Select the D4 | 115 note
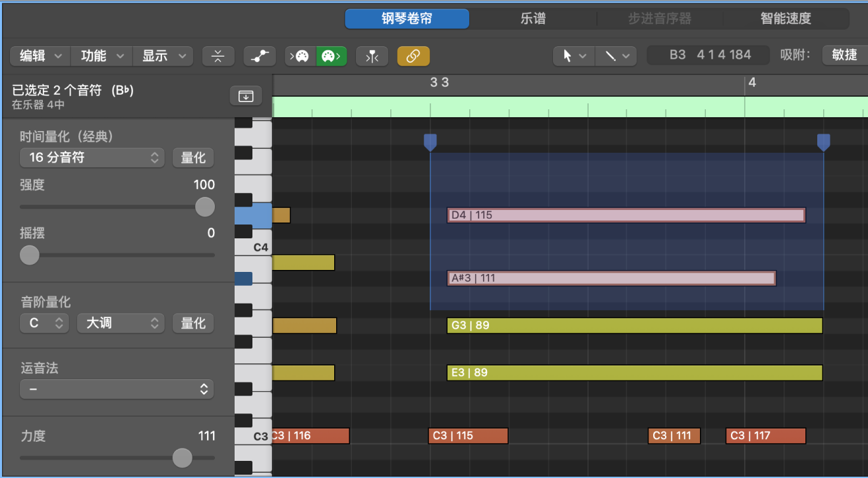This screenshot has width=868, height=478. tap(626, 215)
